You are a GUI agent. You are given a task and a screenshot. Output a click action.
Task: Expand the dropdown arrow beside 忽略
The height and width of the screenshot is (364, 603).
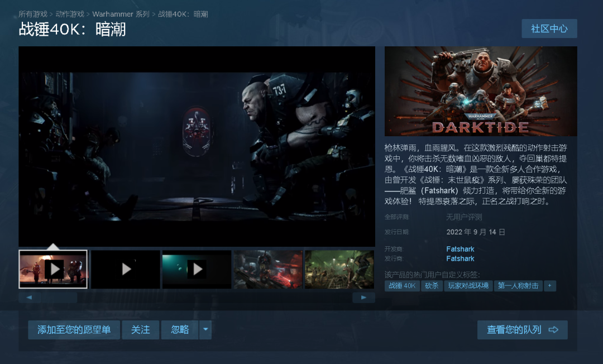click(x=205, y=330)
